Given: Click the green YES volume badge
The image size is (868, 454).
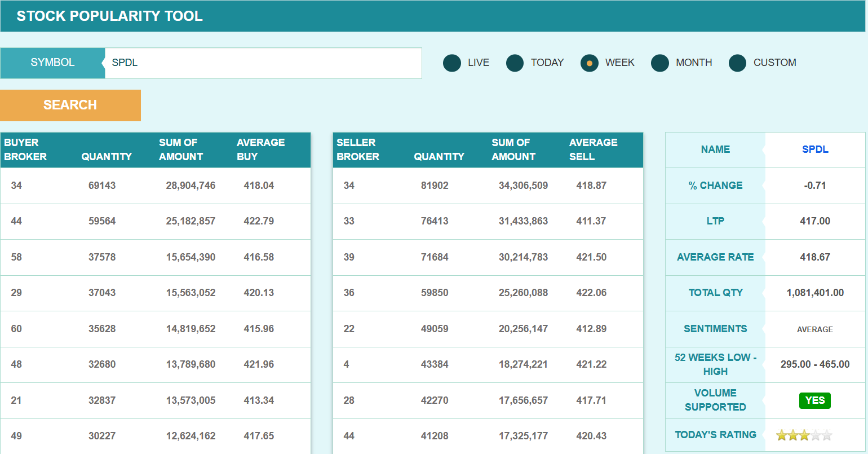Looking at the screenshot, I should pos(815,400).
